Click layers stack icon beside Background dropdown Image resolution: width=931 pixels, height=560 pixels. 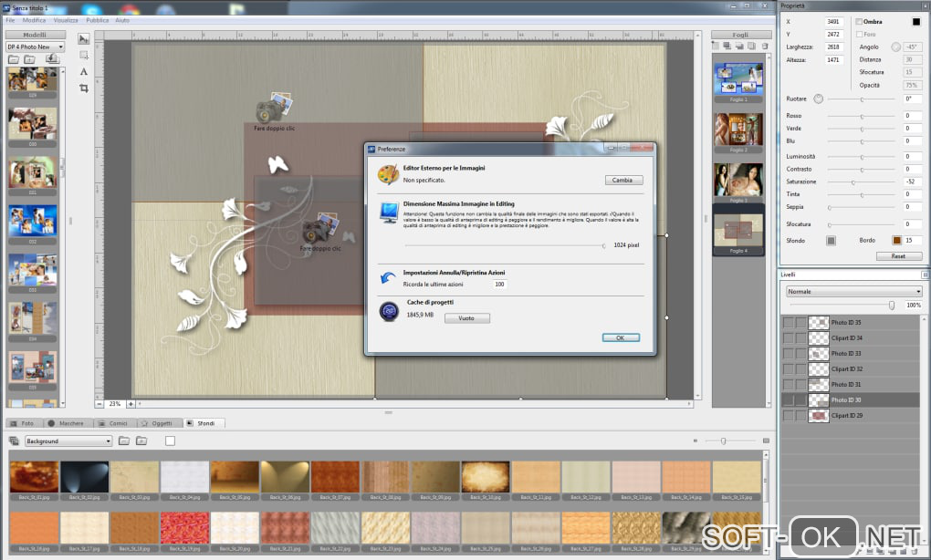[x=14, y=441]
